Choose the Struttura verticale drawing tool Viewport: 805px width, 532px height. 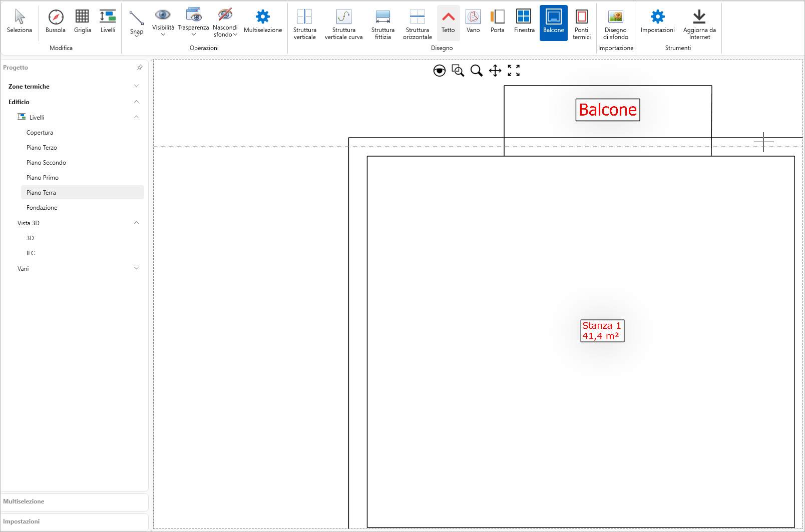304,24
